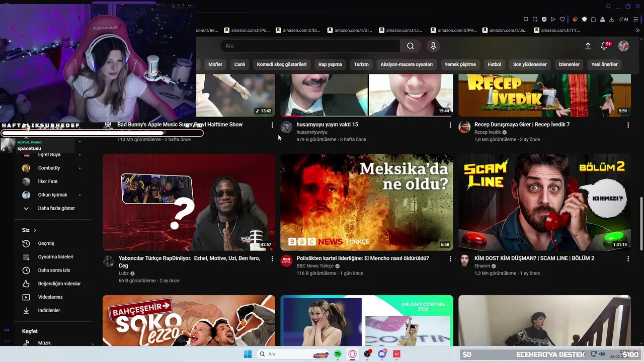The height and width of the screenshot is (362, 644).
Task: Open the YouTube account avatar menu
Action: (x=623, y=46)
